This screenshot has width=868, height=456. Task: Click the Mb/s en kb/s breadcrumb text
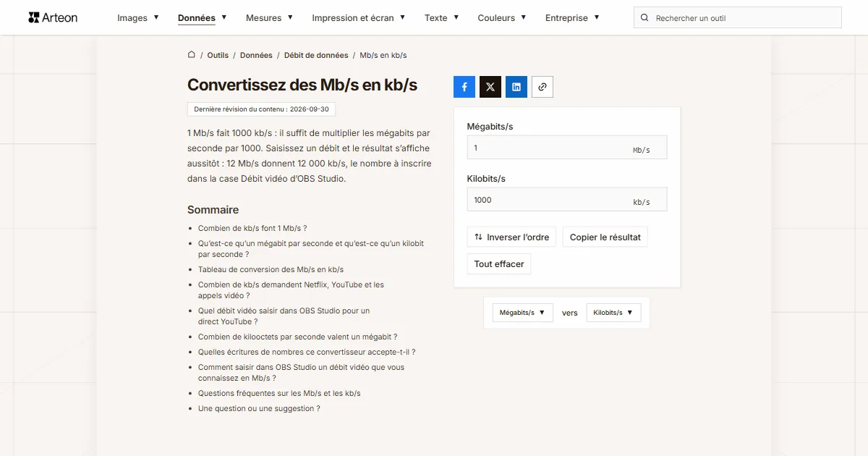(383, 55)
